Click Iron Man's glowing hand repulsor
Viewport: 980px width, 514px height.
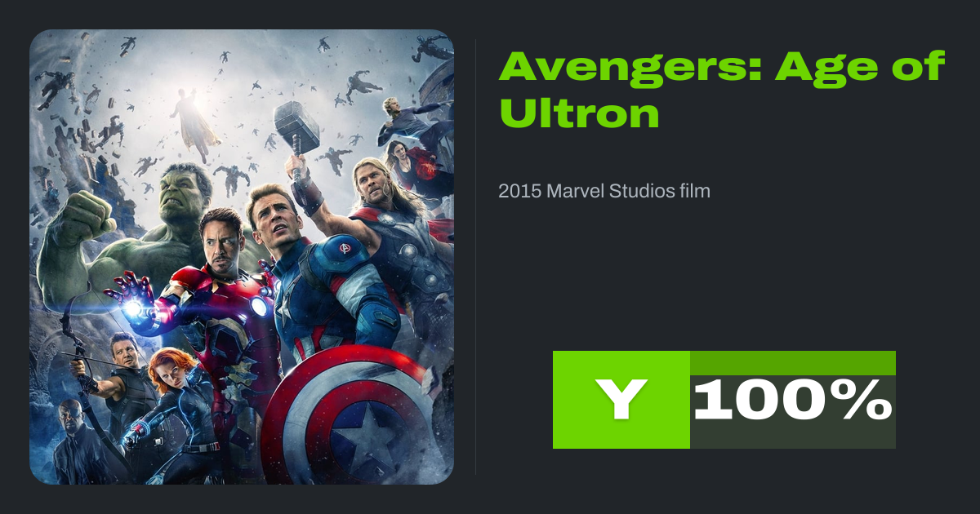pyautogui.click(x=134, y=308)
